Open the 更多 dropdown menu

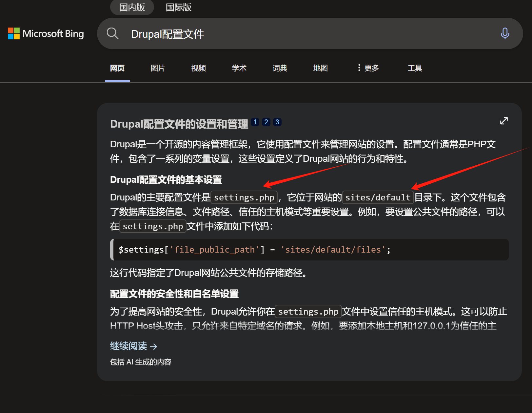tap(368, 68)
